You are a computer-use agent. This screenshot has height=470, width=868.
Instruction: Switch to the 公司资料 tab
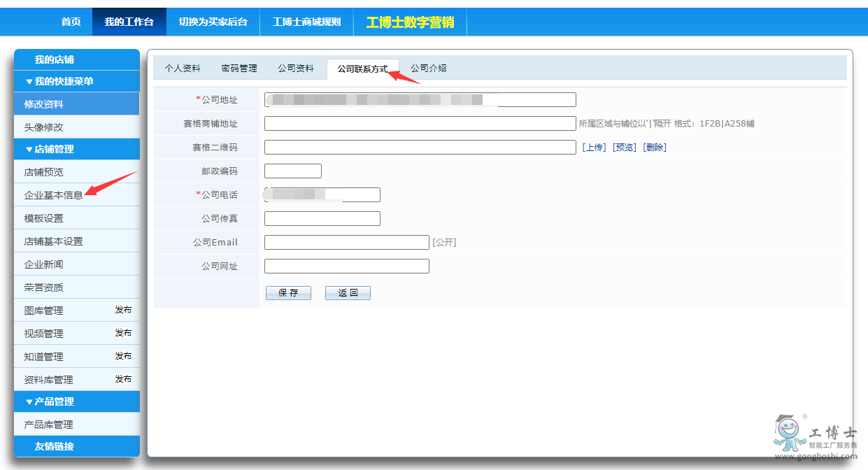tap(295, 69)
